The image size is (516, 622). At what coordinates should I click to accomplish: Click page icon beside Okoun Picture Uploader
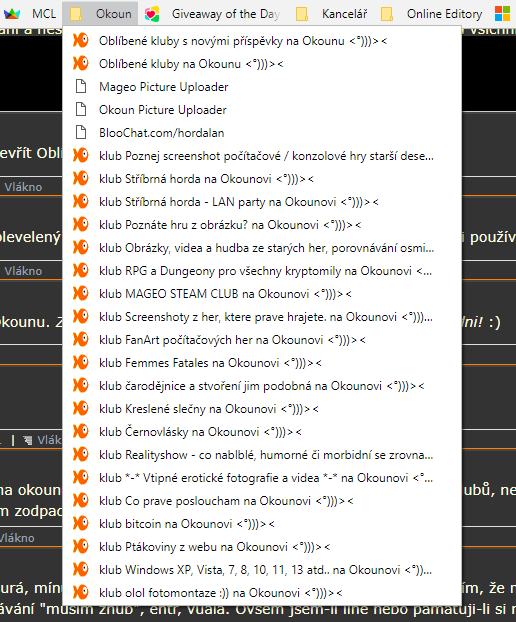tap(81, 109)
